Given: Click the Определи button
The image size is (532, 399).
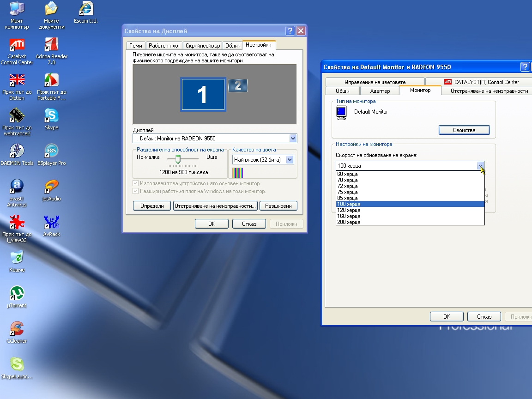Looking at the screenshot, I should tap(152, 206).
